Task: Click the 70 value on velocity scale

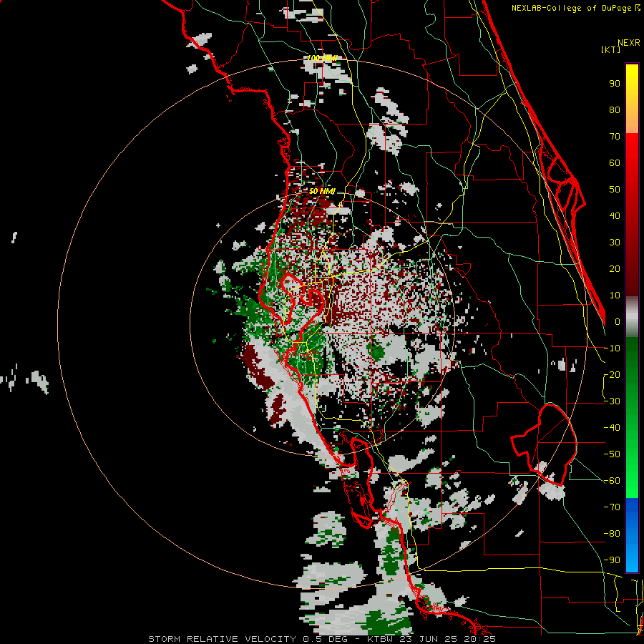Action: pos(615,137)
